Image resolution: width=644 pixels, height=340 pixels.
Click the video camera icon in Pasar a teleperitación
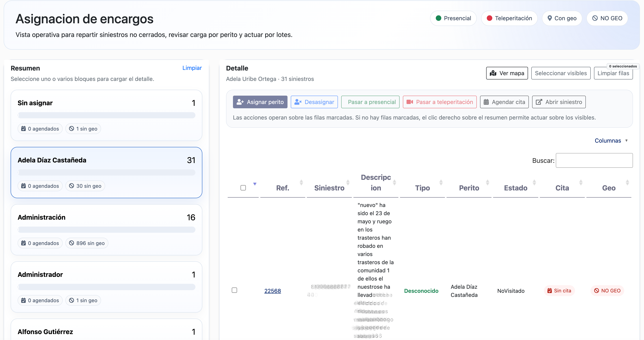[x=410, y=102]
